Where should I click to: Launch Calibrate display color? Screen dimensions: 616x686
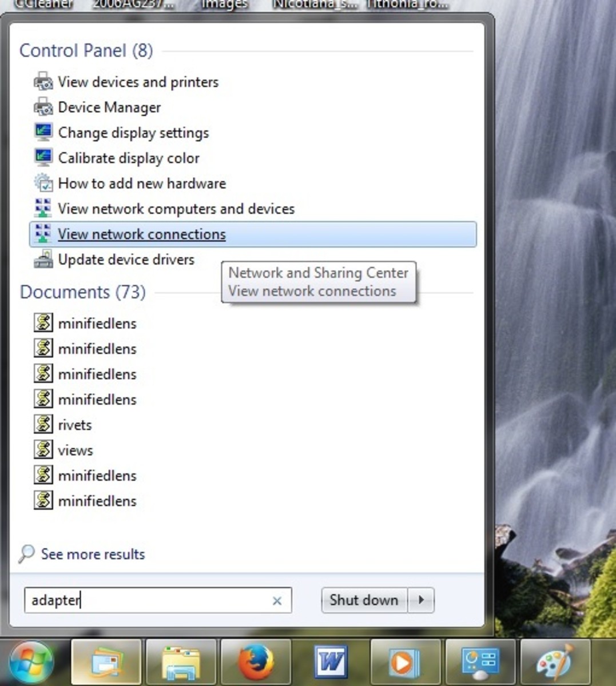coord(128,158)
